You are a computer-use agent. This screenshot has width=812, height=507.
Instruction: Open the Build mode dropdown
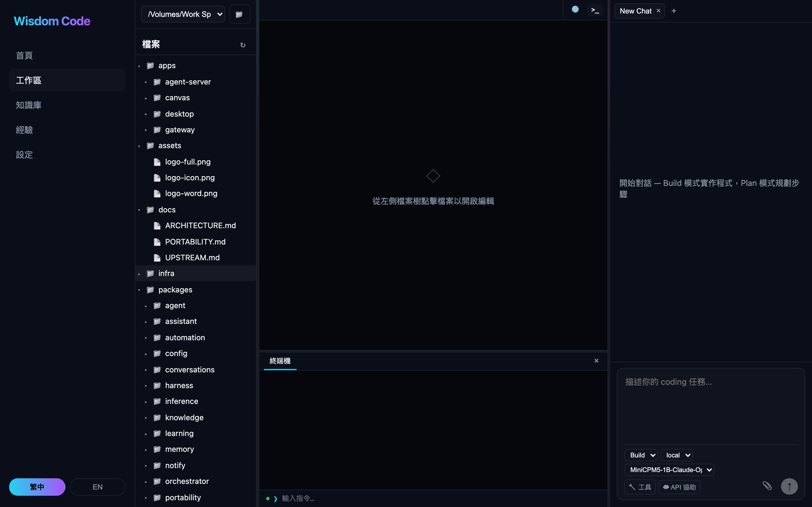coord(641,455)
